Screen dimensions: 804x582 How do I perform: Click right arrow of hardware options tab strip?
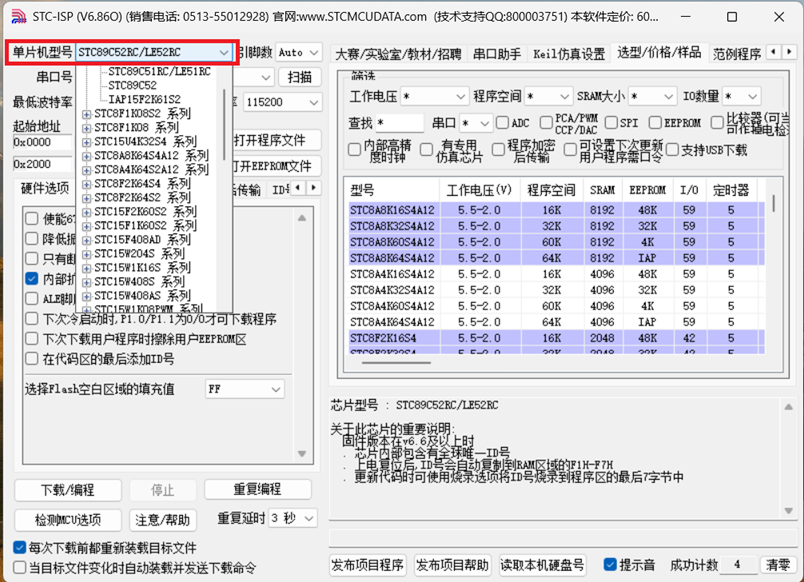click(315, 188)
